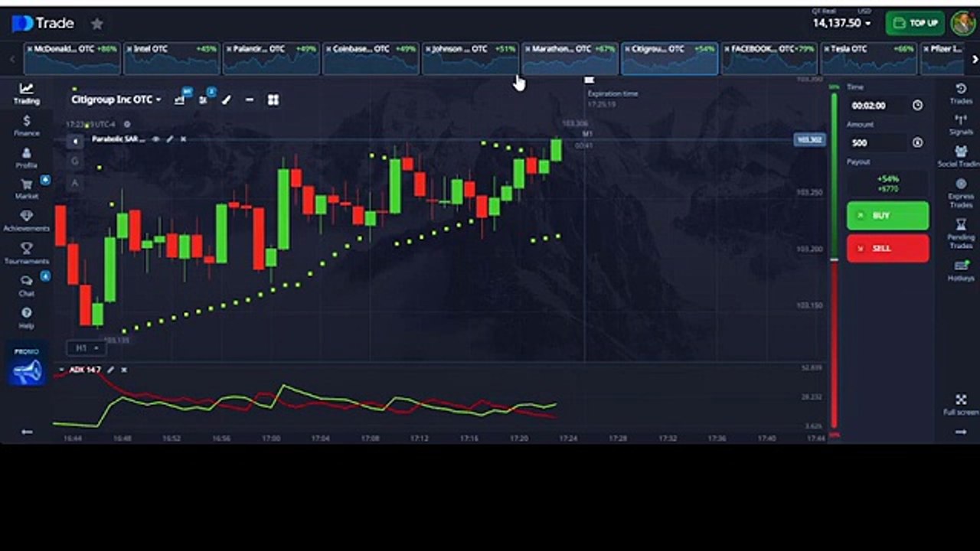Screen dimensions: 980x551
Task: Click the current price label on axis
Action: [809, 140]
